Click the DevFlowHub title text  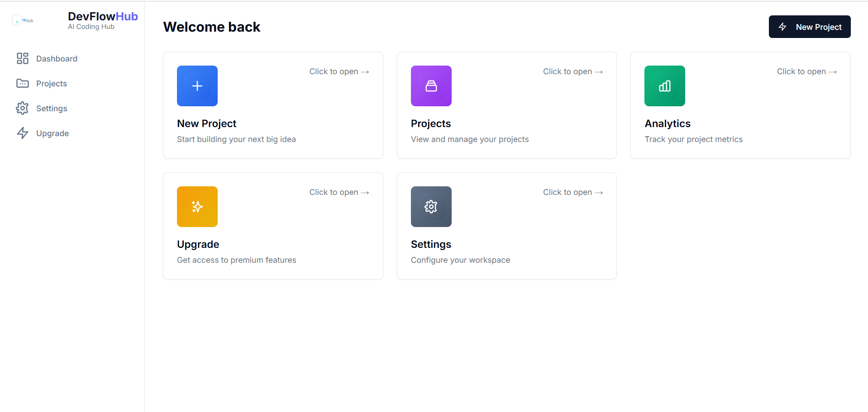tap(103, 16)
